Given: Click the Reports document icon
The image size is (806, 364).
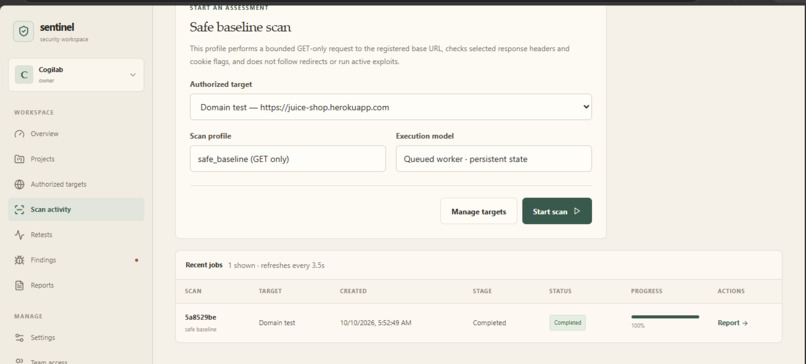Looking at the screenshot, I should click(20, 285).
